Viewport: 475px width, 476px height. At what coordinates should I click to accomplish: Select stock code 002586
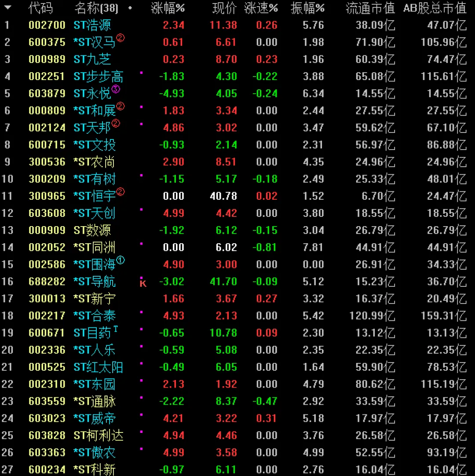click(x=47, y=264)
